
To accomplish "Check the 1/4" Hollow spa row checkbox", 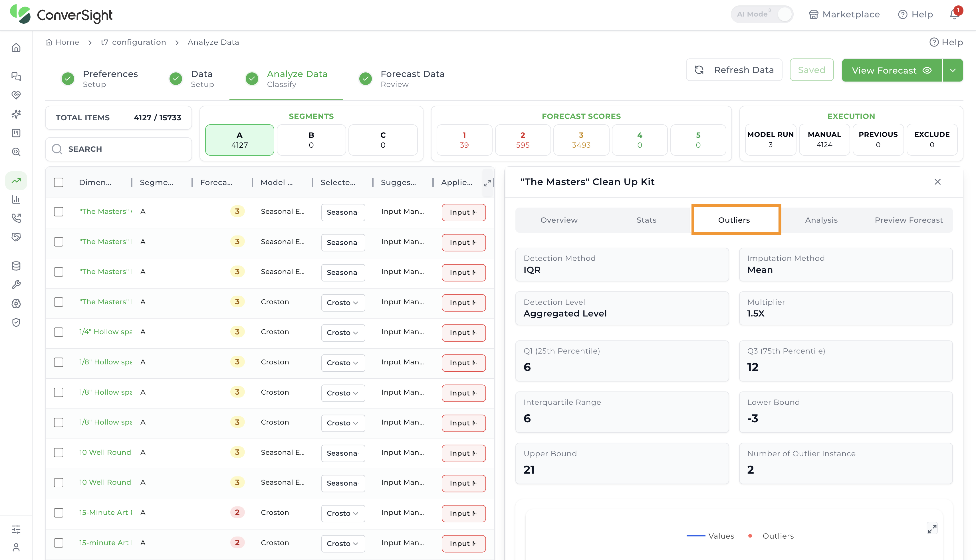I will coord(59,332).
